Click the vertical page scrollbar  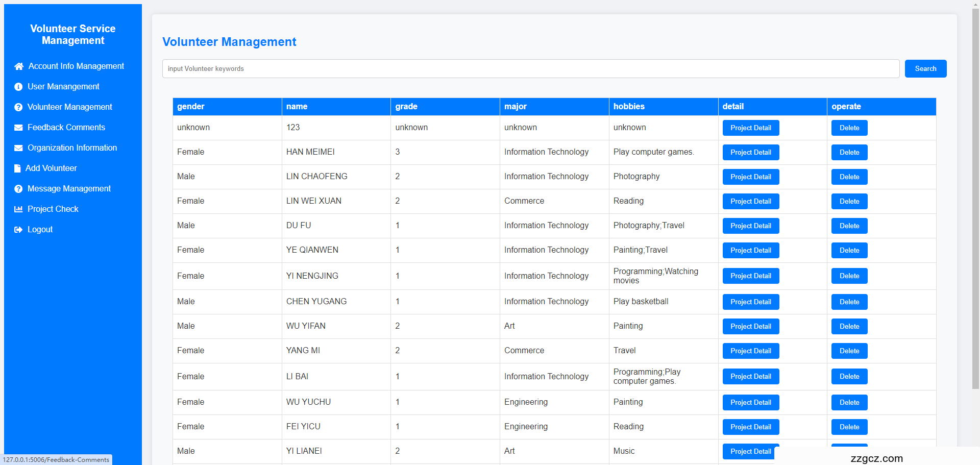click(975, 204)
